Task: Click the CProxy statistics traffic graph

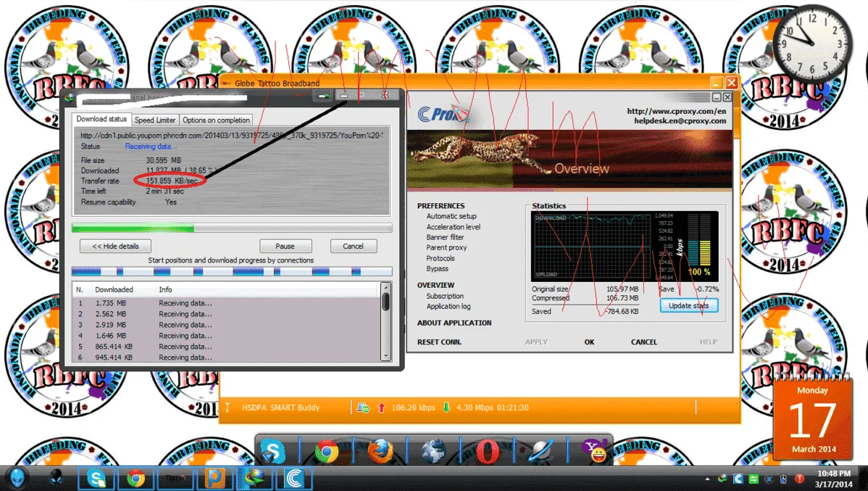Action: pos(591,246)
